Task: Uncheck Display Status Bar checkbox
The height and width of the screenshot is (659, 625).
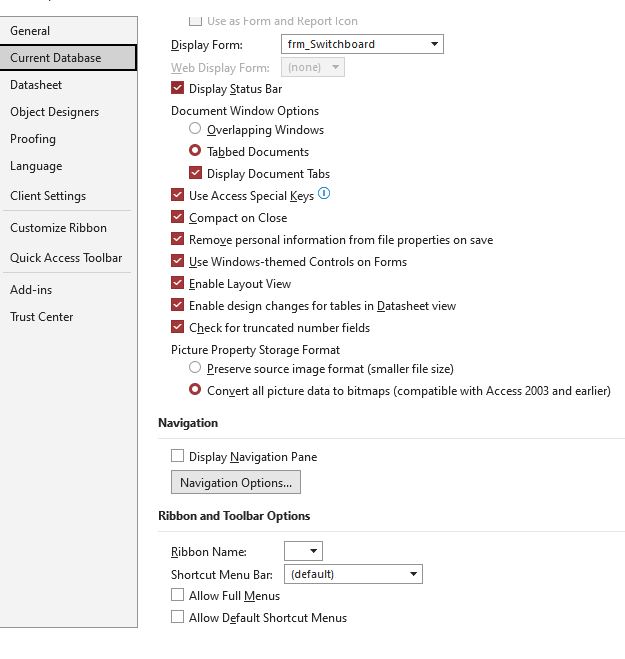Action: tap(178, 89)
